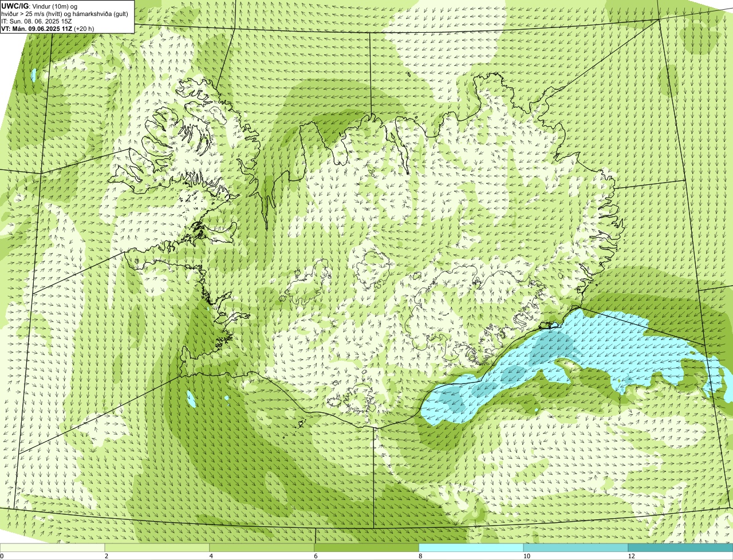Click the 'hviður > 25 m/s (hvítt)' text line
733x560 pixels.
tap(65, 14)
